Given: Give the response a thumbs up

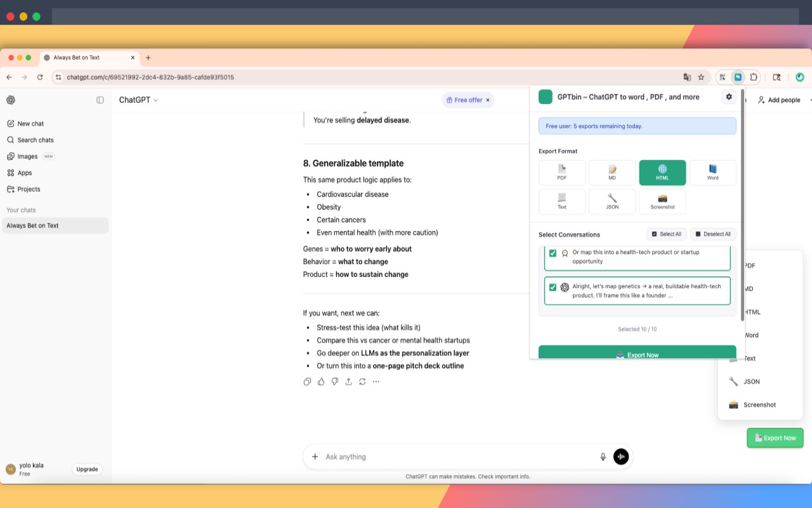Looking at the screenshot, I should coord(321,381).
